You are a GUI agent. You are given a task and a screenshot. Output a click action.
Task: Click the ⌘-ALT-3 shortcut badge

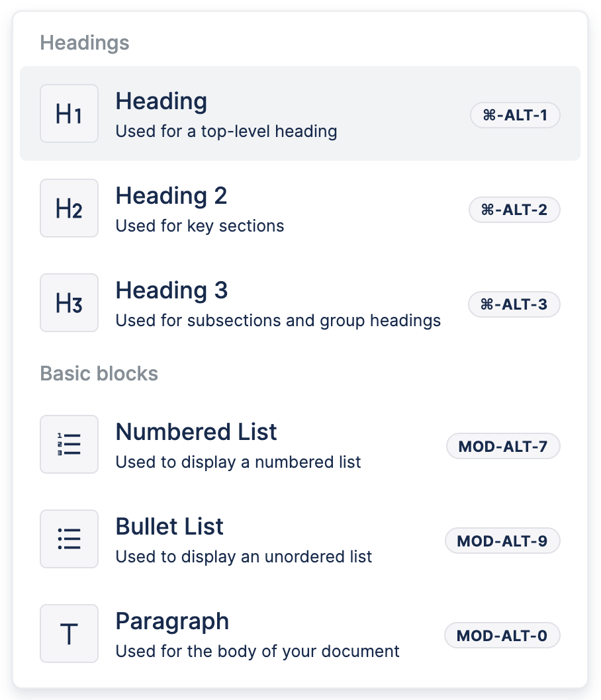514,304
